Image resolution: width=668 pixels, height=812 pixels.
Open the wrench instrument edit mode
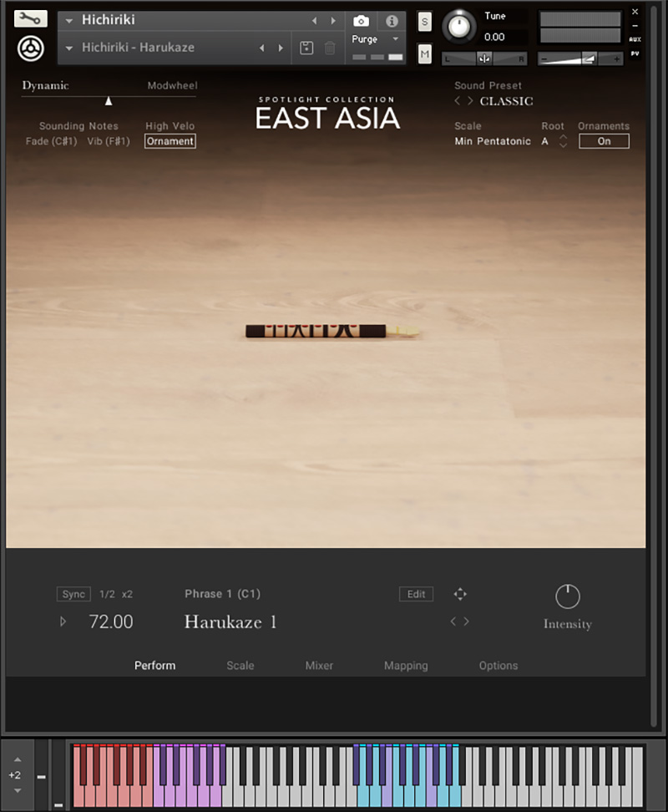click(31, 18)
